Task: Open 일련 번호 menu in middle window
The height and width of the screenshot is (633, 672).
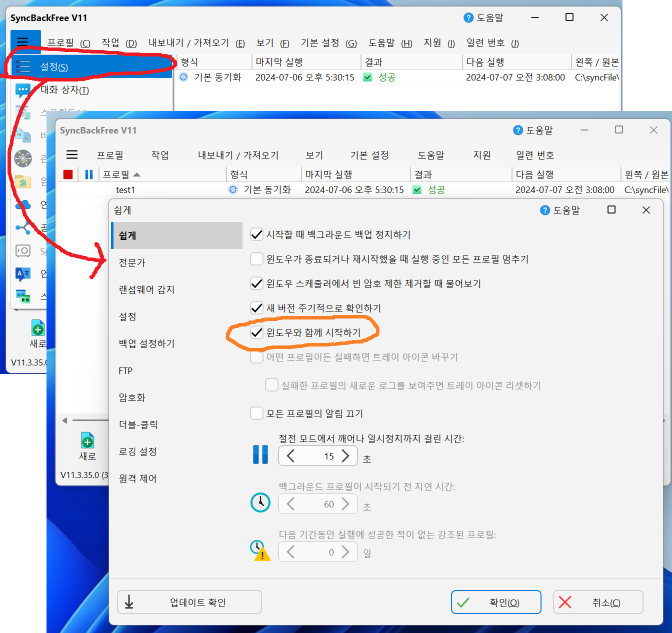Action: click(535, 155)
